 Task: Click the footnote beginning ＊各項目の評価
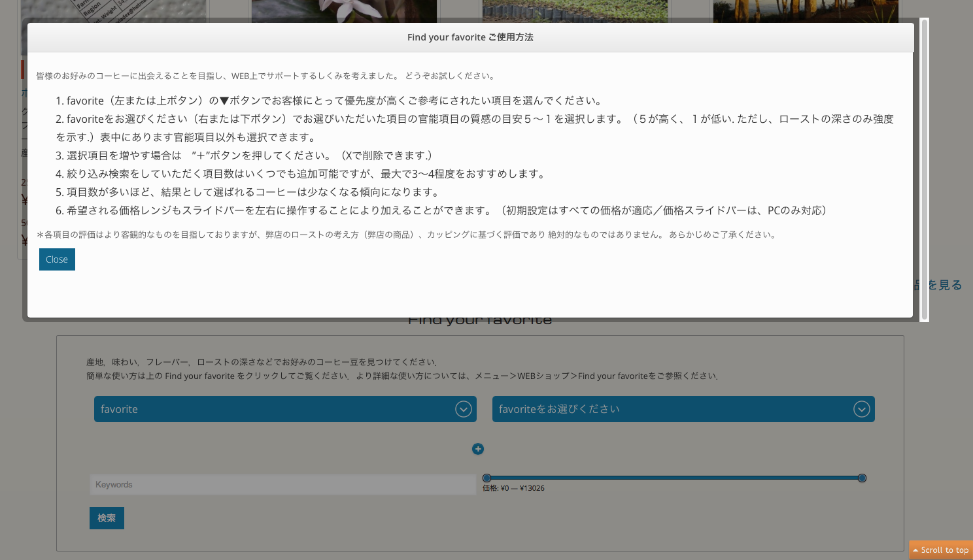tap(407, 235)
